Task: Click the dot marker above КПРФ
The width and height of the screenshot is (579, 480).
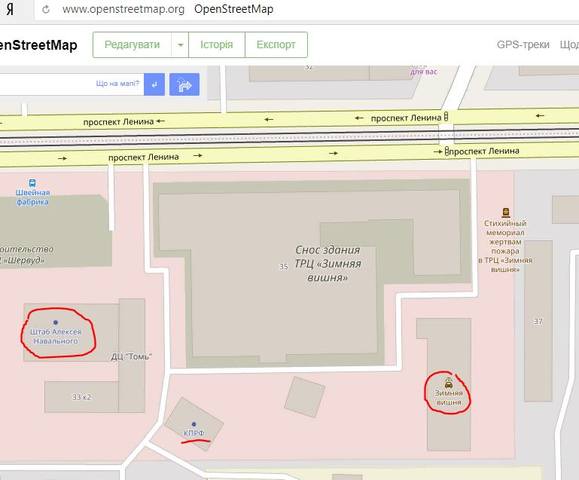Action: (194, 424)
